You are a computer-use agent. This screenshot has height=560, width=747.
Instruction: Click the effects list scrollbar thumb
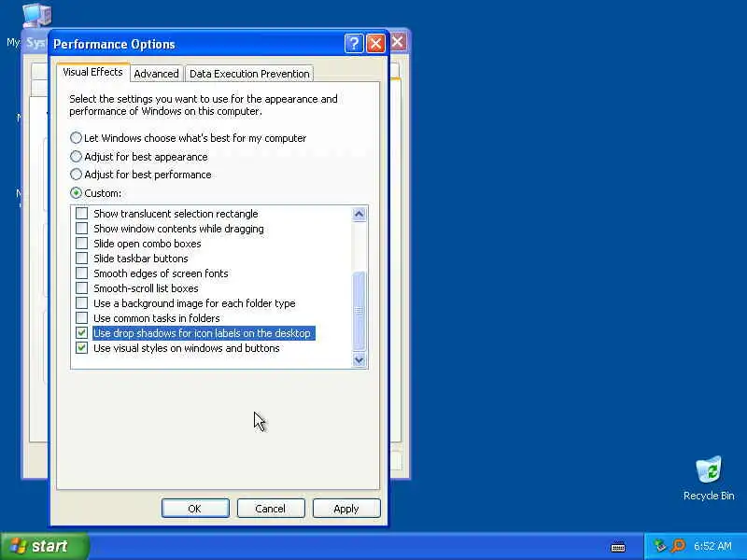[x=359, y=311]
